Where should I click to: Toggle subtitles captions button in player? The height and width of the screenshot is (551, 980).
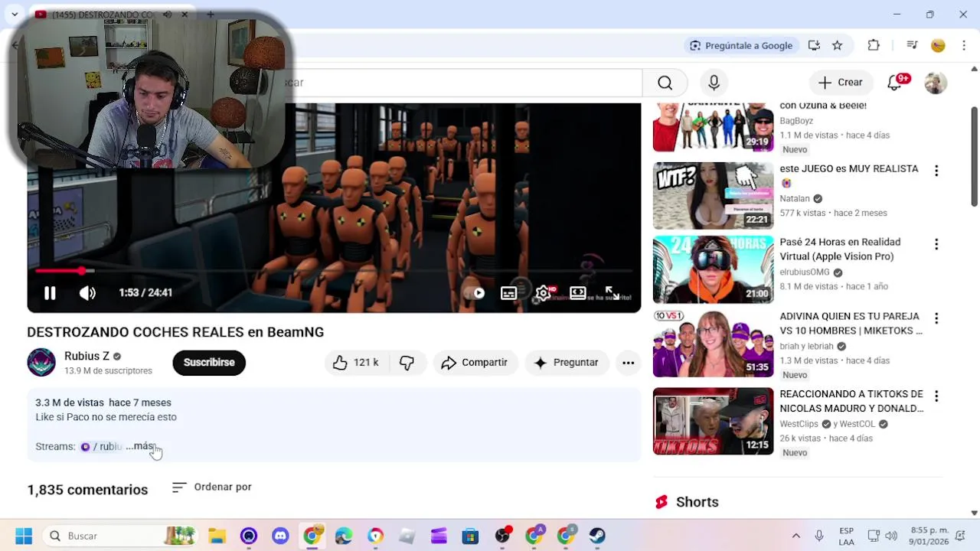tap(508, 293)
